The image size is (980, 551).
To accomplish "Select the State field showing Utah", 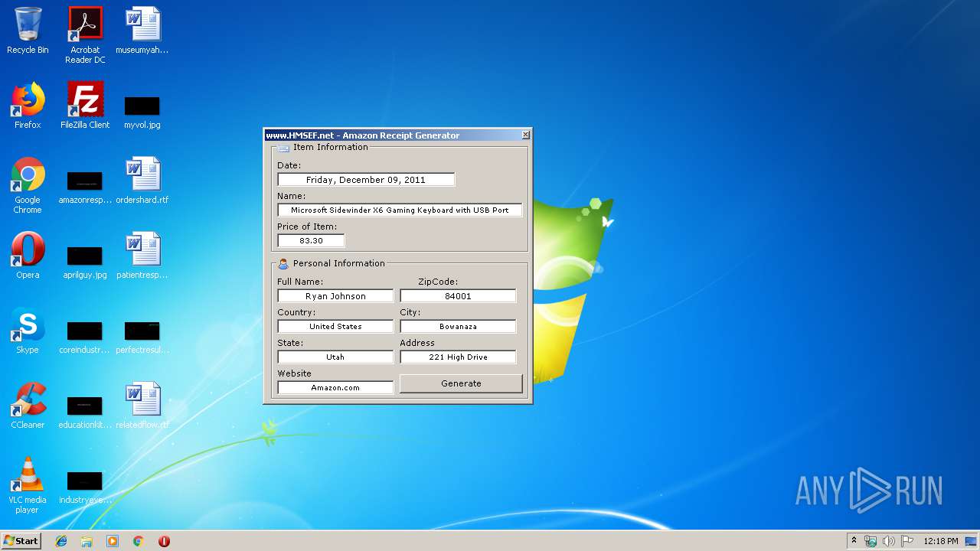I will (335, 357).
